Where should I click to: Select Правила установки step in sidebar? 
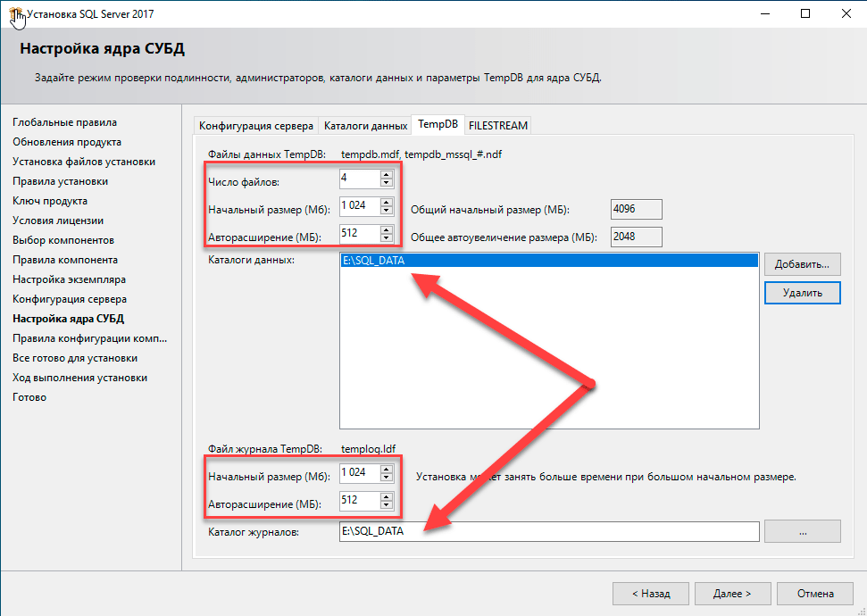pyautogui.click(x=60, y=181)
